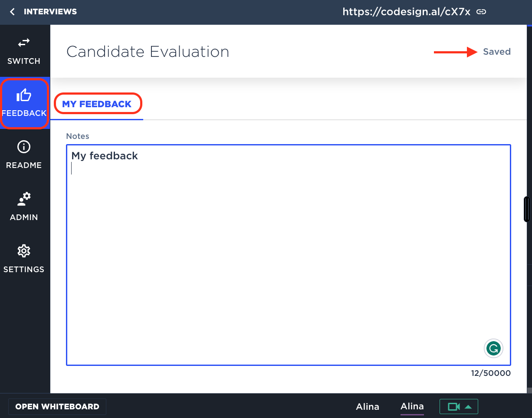Open the ADMIN panel in the sidebar
Screen dimensions: 532x418
pos(24,207)
